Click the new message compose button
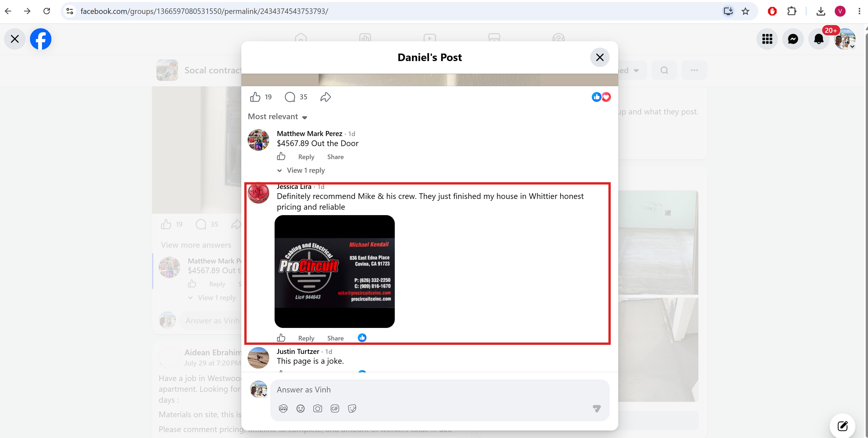Screen dimensions: 868x438 coord(842,426)
